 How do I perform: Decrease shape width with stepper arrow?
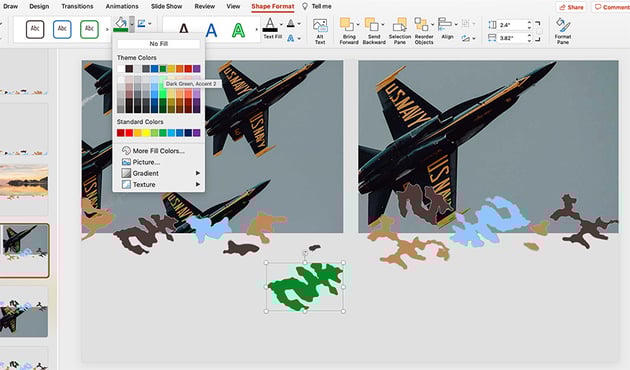pos(529,41)
